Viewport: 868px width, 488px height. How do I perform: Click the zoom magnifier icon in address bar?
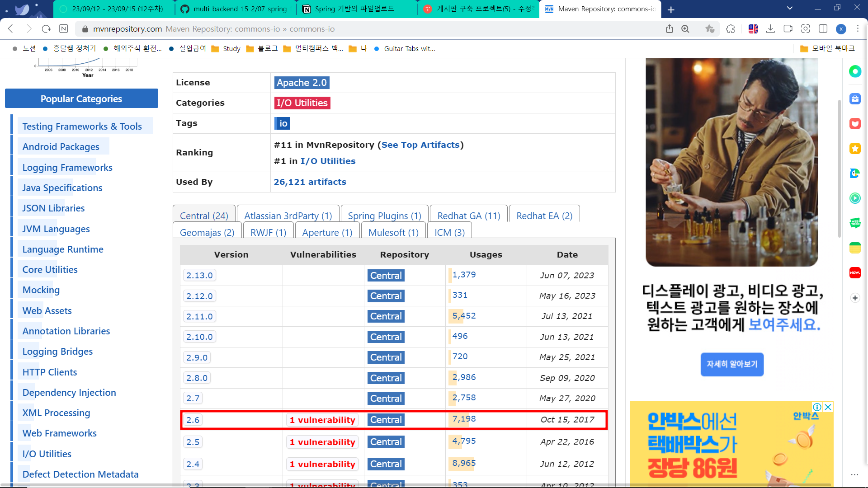click(x=685, y=29)
